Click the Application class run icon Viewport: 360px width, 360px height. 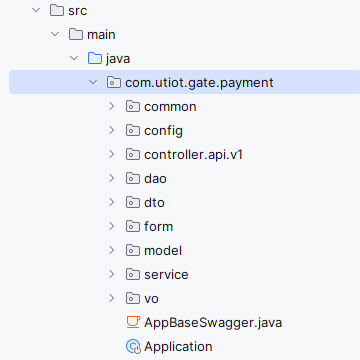(133, 347)
